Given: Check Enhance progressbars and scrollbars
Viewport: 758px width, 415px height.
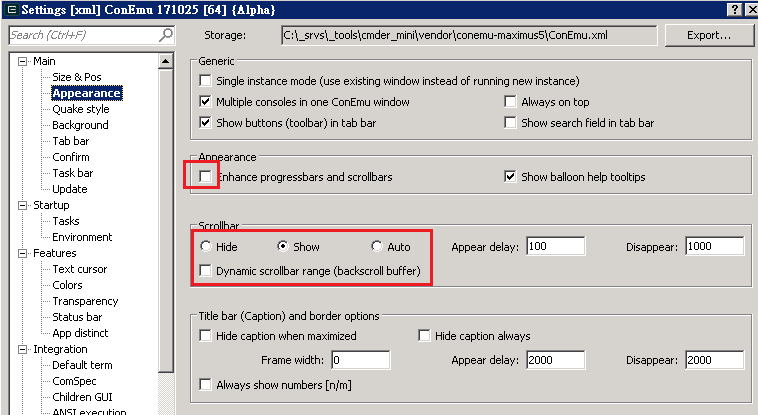Looking at the screenshot, I should (205, 177).
